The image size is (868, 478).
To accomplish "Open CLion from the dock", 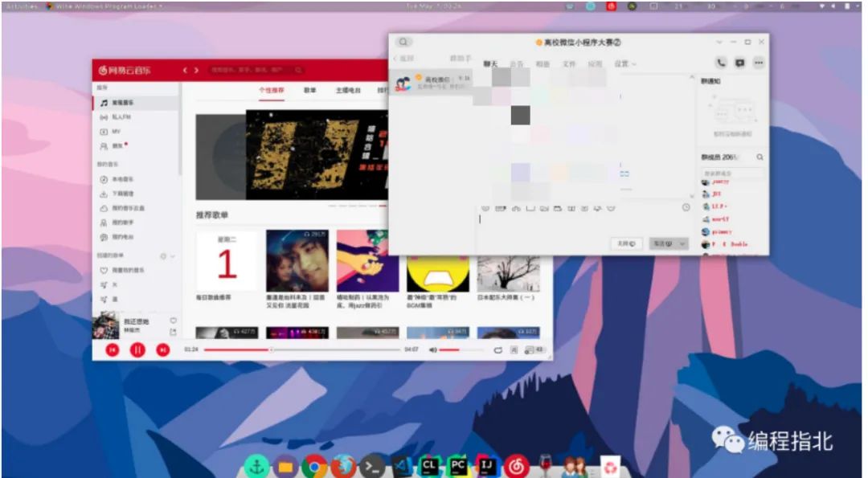I will (x=429, y=467).
